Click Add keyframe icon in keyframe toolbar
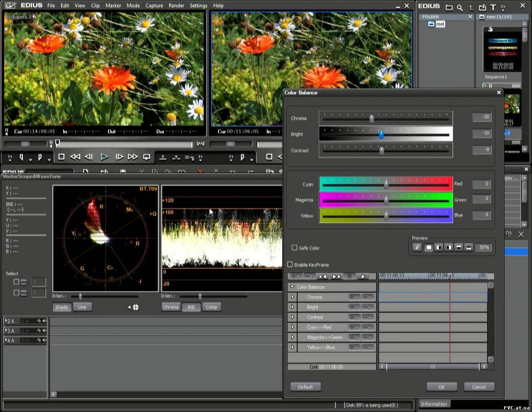 296,276
